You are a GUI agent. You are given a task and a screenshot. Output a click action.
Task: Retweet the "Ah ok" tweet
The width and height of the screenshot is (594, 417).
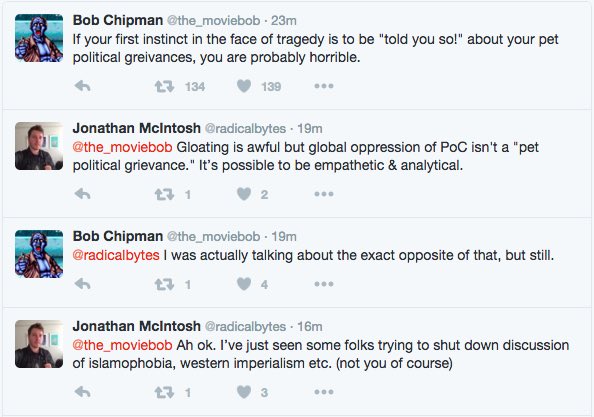pyautogui.click(x=164, y=392)
